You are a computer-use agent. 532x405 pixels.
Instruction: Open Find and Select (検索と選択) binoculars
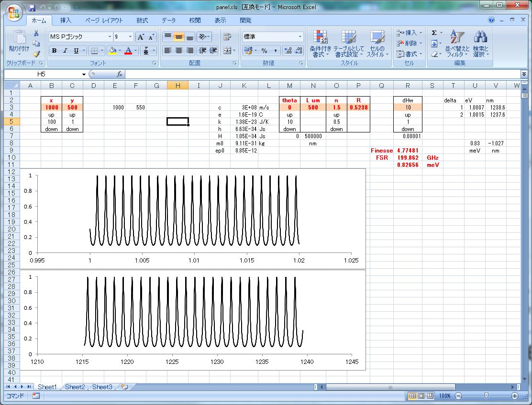[480, 37]
